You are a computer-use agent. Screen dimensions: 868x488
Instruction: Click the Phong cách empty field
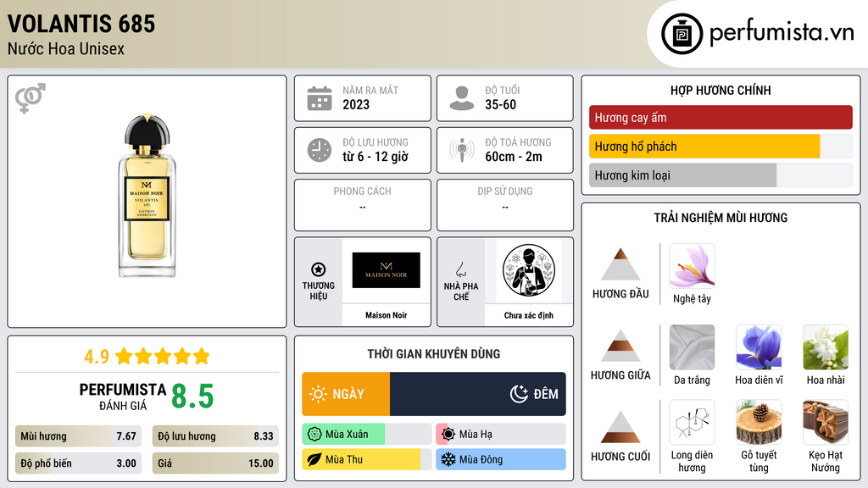[x=363, y=205]
